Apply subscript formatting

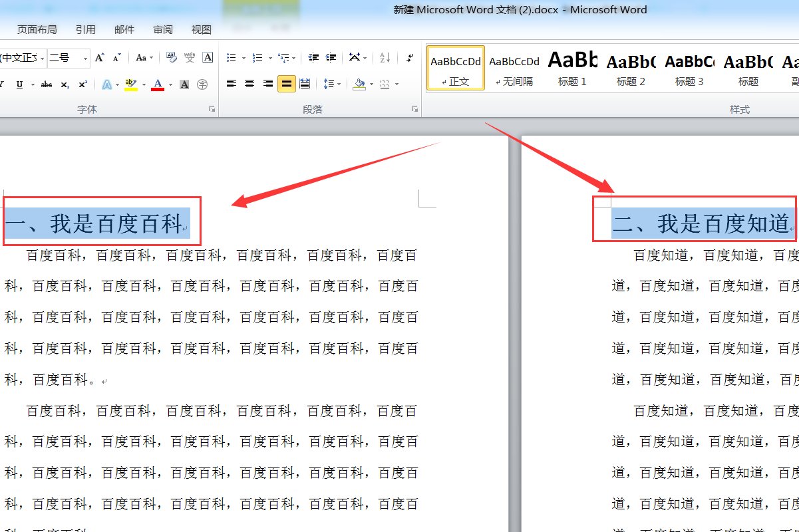pos(66,84)
